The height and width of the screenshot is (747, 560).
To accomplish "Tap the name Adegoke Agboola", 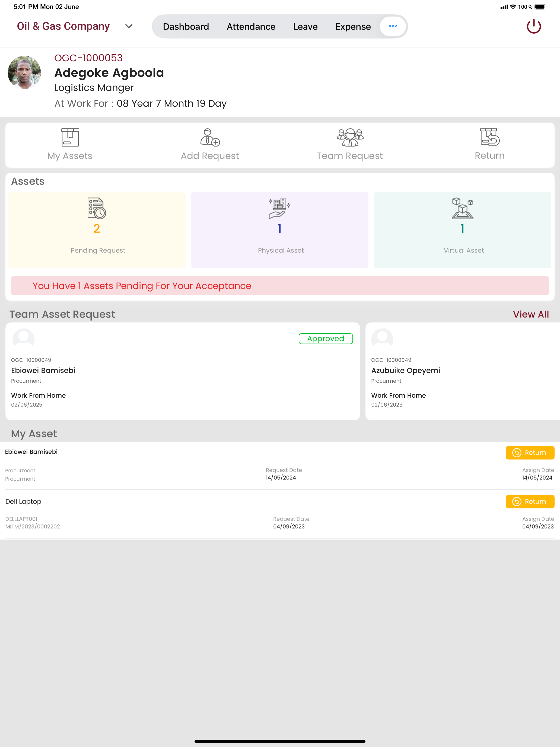I will (x=109, y=72).
